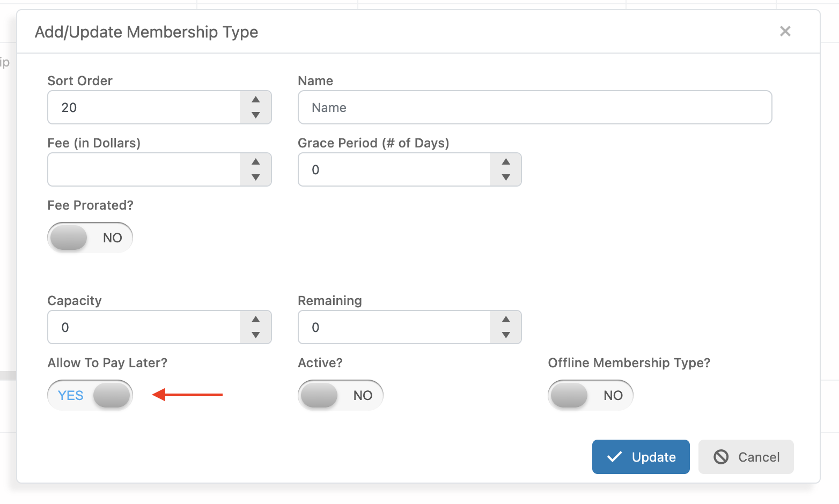This screenshot has height=504, width=839.
Task: Close the dialog with the X icon
Action: (x=785, y=32)
